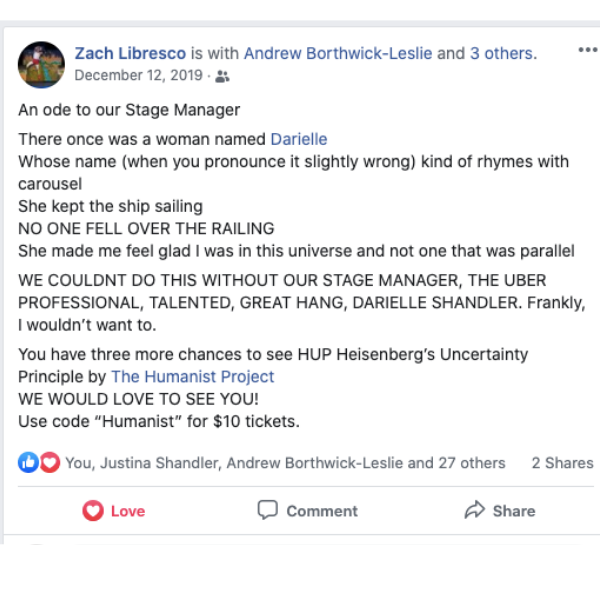
Task: View the list of people who reacted
Action: tap(285, 463)
